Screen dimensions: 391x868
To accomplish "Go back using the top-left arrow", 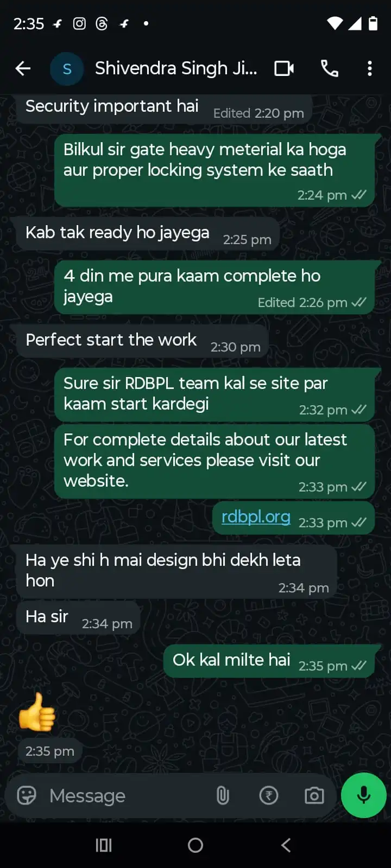I will (23, 68).
